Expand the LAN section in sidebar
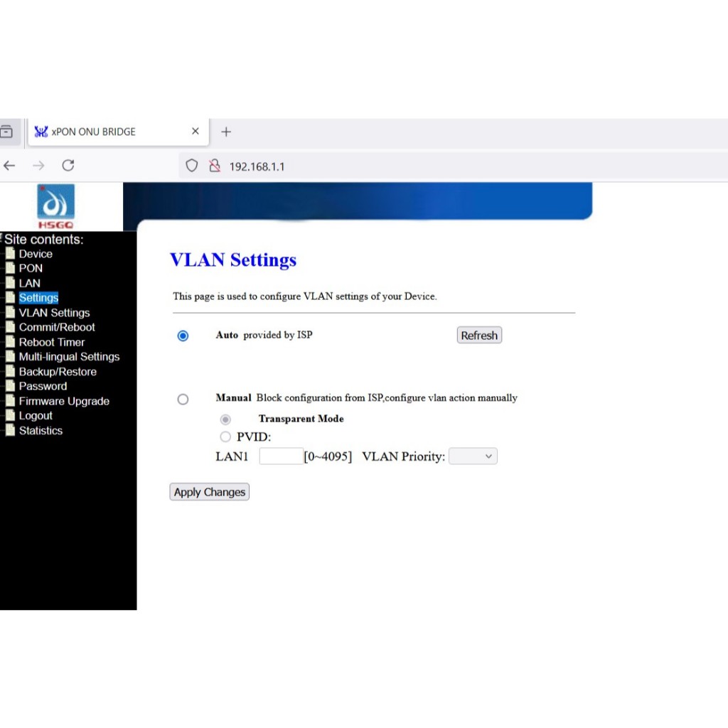Viewport: 728px width, 728px height. pos(29,283)
